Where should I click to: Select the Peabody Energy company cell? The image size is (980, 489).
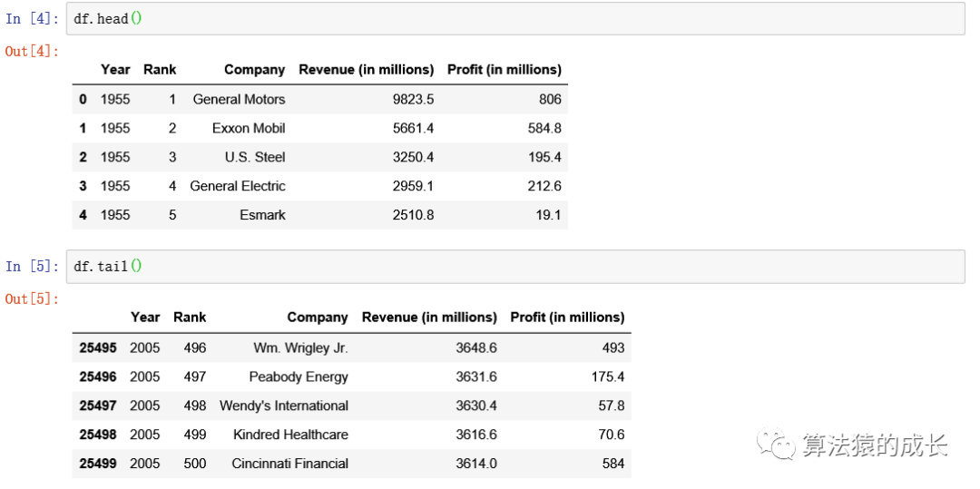299,377
